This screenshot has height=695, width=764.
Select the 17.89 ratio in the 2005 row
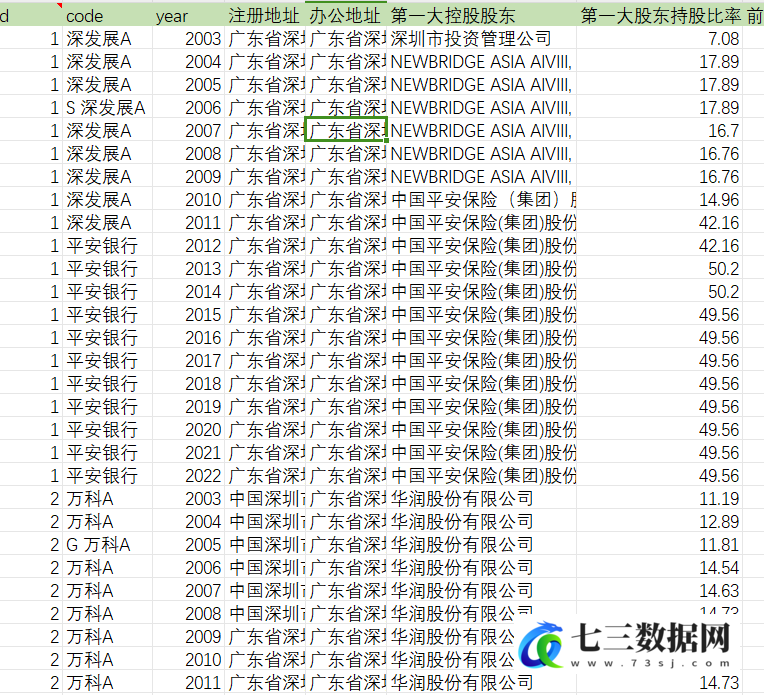pyautogui.click(x=659, y=85)
